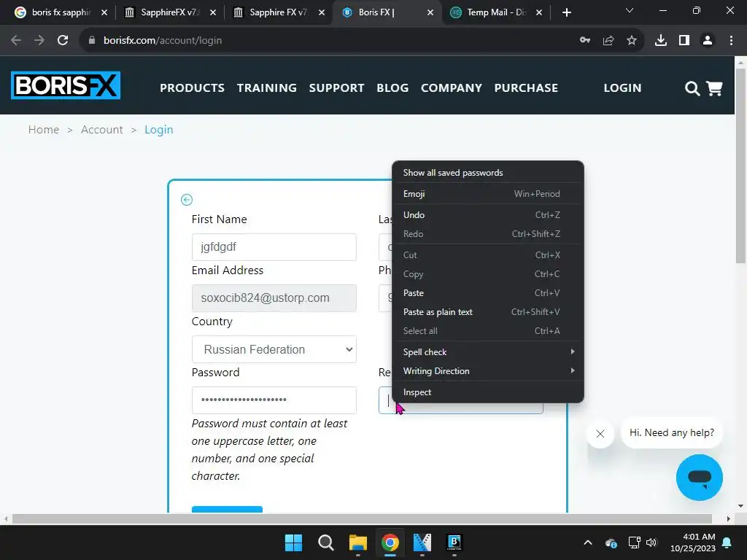Show hidden tray icons chevron
Screen dimensions: 747x560
click(x=588, y=542)
